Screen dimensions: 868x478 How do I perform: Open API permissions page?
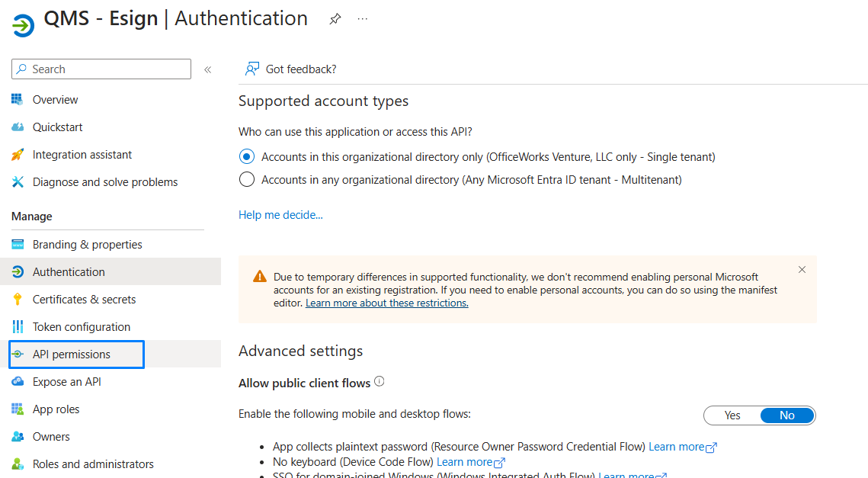(72, 354)
